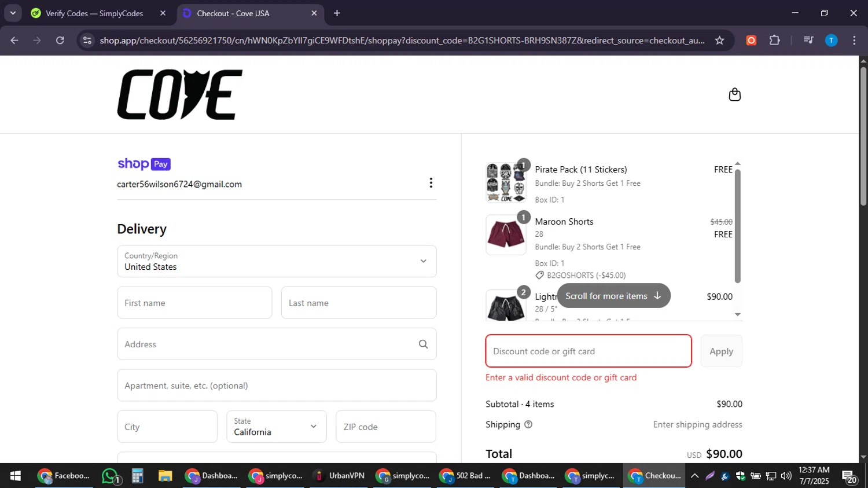Screen dimensions: 868x488
Task: Open the network icon in system tray
Action: click(x=771, y=476)
